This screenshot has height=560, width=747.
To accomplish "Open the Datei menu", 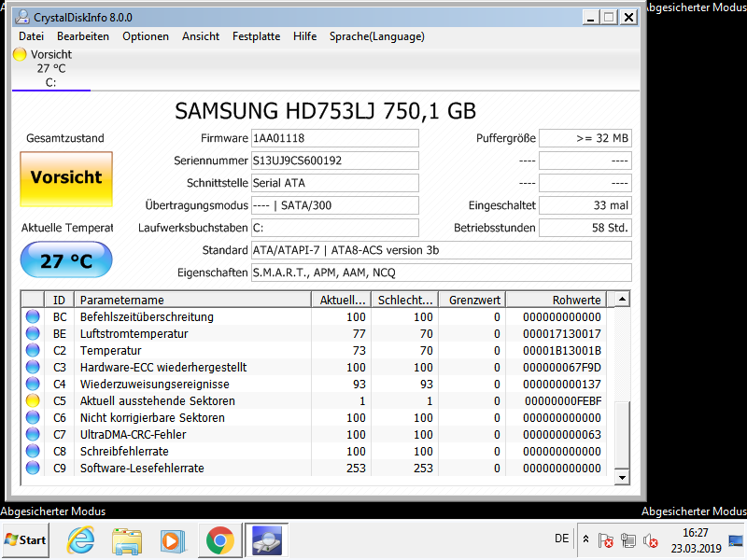I will 31,36.
